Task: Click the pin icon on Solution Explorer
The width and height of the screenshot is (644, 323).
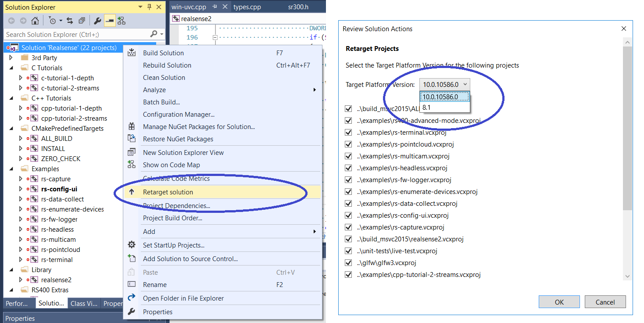Action: [149, 7]
